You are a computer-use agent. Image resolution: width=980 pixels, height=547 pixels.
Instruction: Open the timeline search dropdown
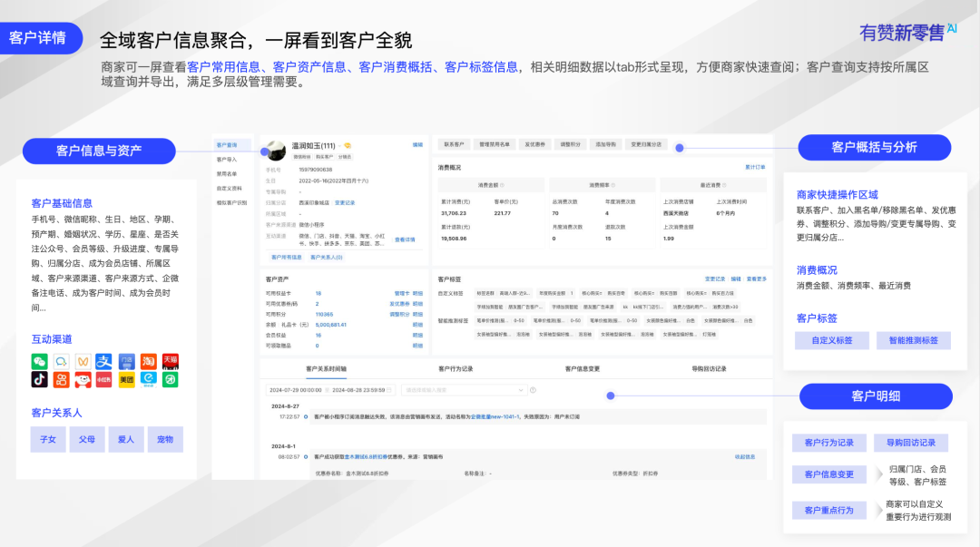(x=463, y=390)
